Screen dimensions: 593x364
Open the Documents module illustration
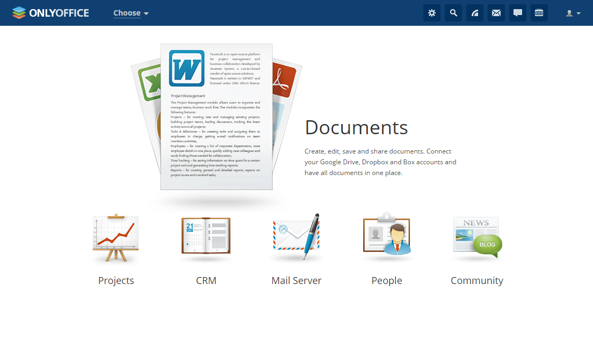pos(216,117)
